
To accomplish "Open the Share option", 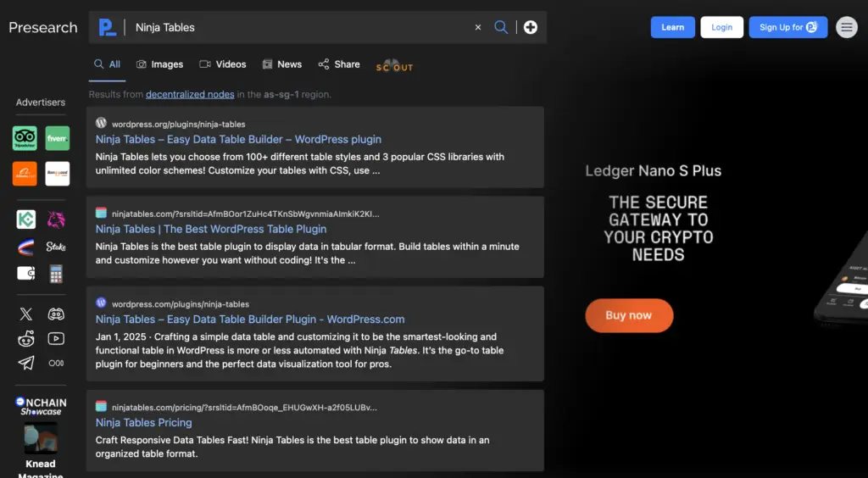I will [x=339, y=64].
